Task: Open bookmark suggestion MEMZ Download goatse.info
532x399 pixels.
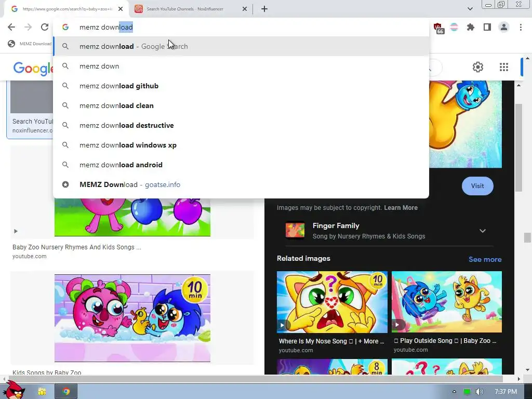Action: pyautogui.click(x=241, y=184)
